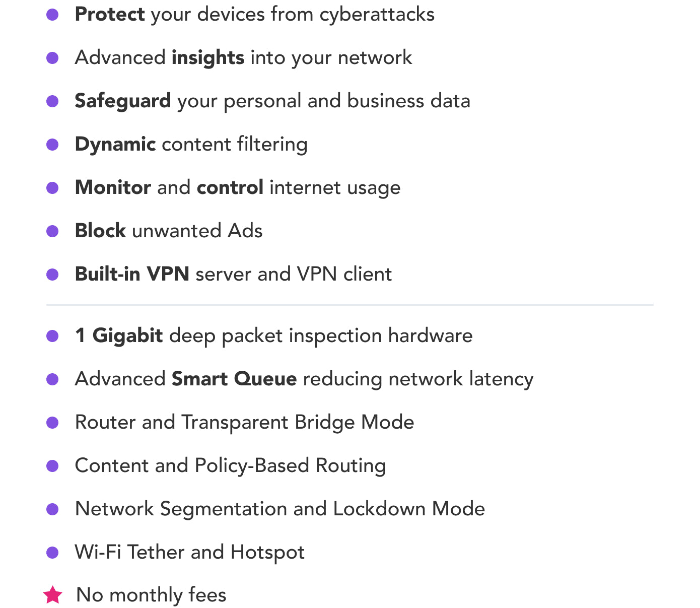Click Monitor and control internet usage
700x608 pixels.
pos(238,188)
